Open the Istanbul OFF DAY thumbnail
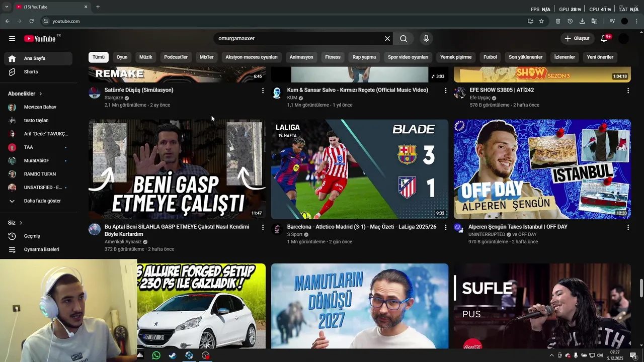644x362 pixels. click(542, 169)
